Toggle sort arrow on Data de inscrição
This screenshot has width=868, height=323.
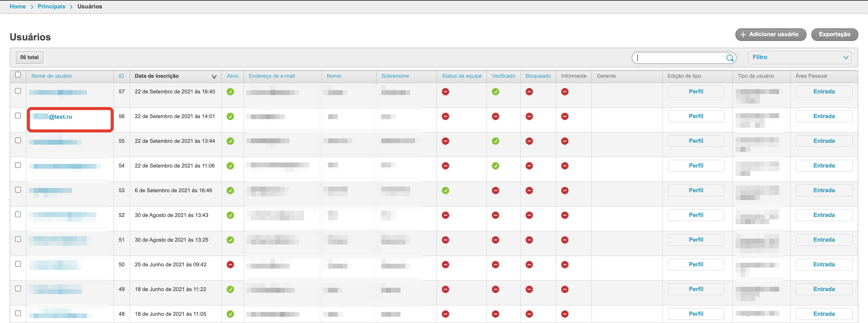pos(214,77)
